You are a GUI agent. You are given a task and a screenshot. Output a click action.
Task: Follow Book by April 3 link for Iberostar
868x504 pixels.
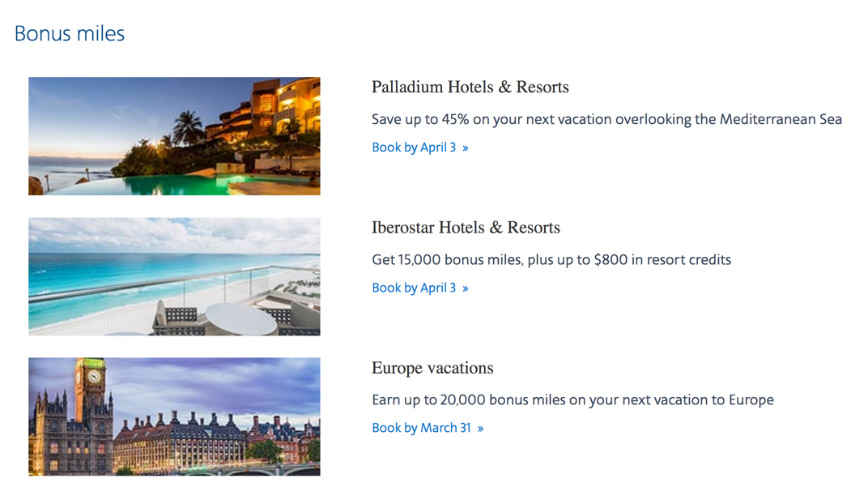pos(420,288)
